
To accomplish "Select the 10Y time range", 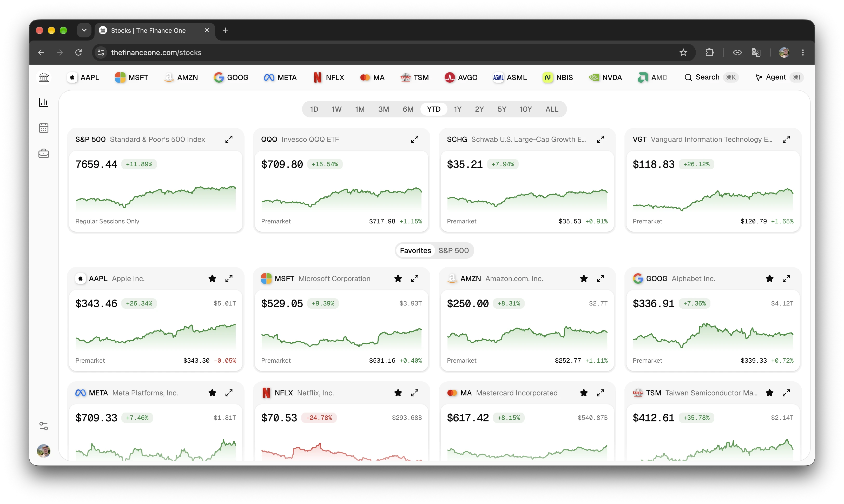I will (525, 109).
